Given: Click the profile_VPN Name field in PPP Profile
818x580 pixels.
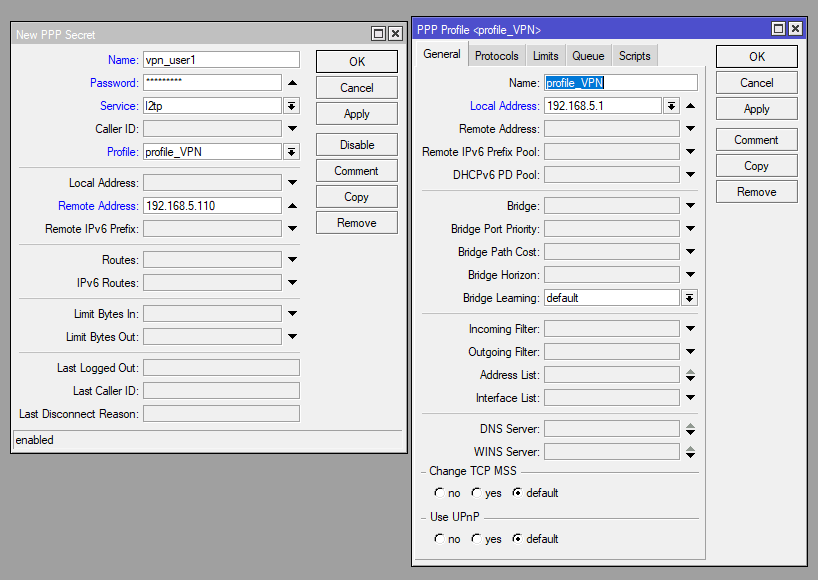Looking at the screenshot, I should pyautogui.click(x=621, y=83).
